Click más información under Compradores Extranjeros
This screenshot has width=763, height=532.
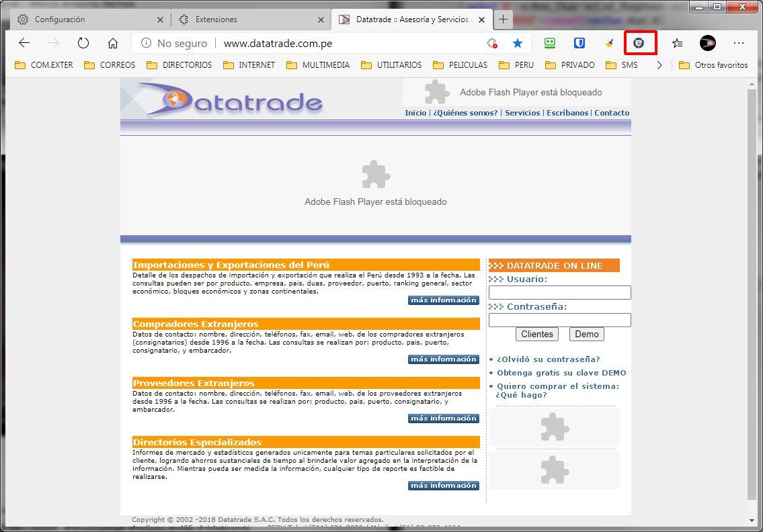tap(443, 359)
